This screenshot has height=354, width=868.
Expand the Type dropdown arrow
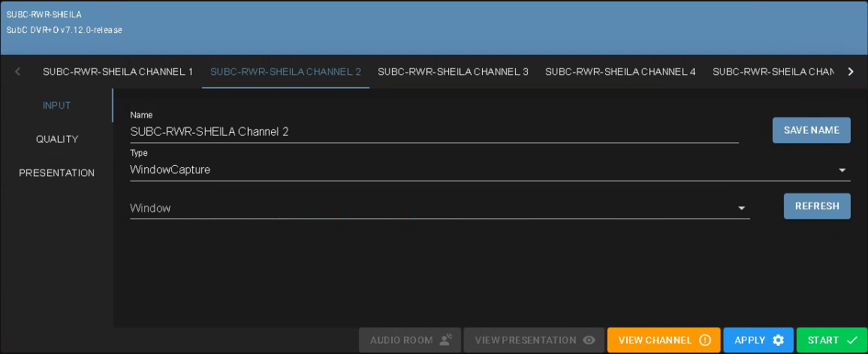842,170
